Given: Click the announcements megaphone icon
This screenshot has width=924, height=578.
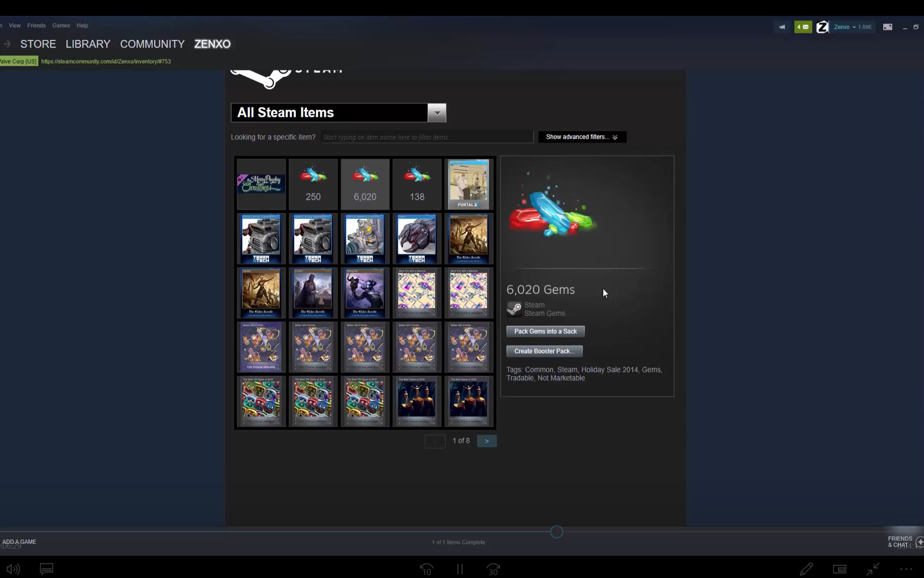Looking at the screenshot, I should click(x=782, y=27).
